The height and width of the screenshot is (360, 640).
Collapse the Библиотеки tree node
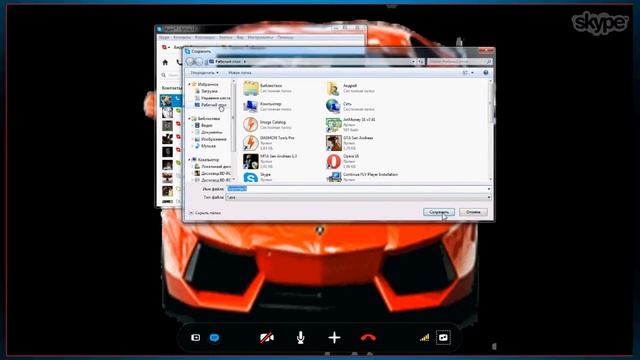click(x=190, y=118)
